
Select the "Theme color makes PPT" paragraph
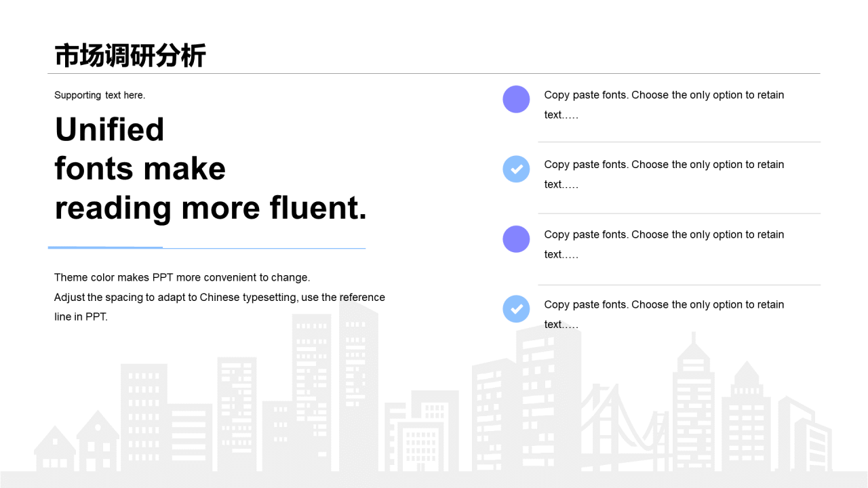point(220,297)
